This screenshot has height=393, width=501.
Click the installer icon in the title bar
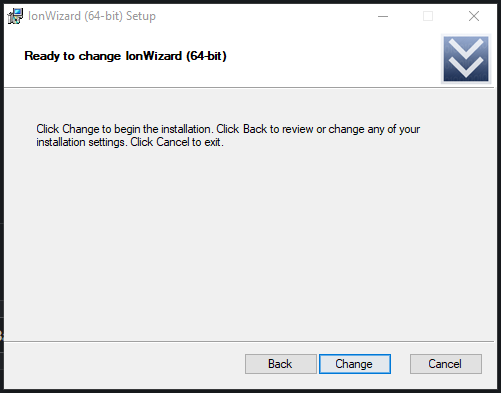pyautogui.click(x=15, y=16)
